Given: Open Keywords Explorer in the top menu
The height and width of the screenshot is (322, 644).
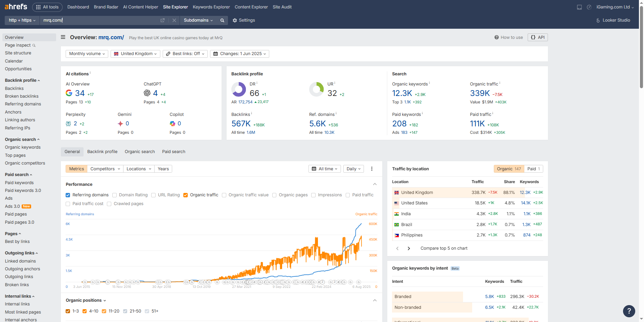Looking at the screenshot, I should click(x=211, y=7).
